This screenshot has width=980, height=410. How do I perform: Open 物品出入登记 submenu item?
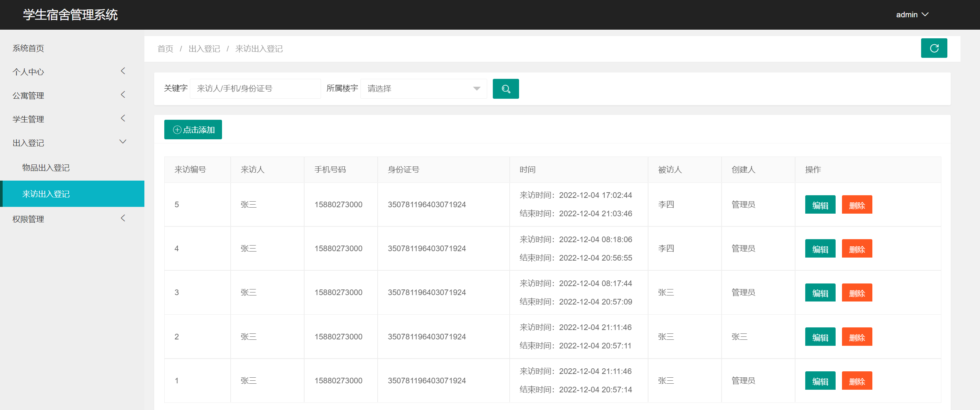(46, 167)
